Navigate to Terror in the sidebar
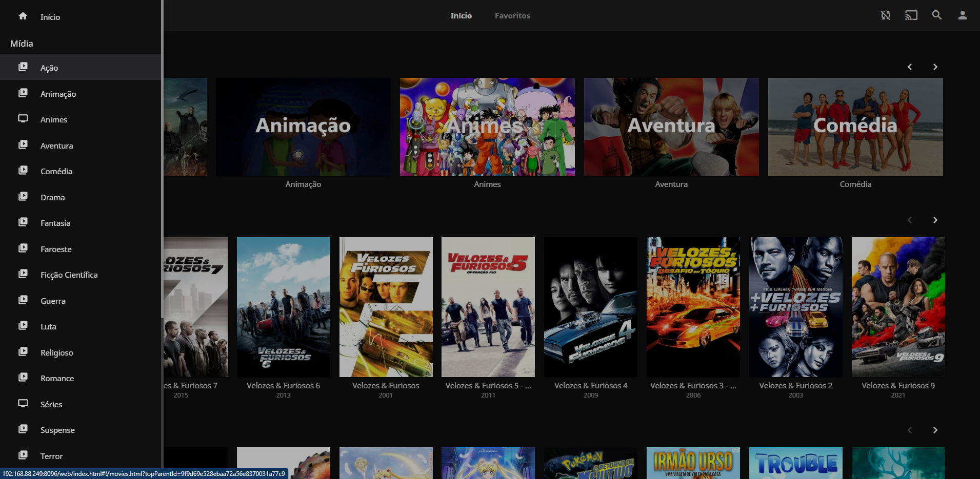 click(81, 456)
